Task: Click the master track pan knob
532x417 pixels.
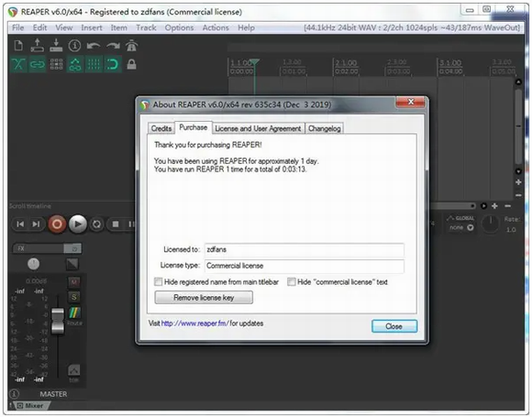Action: pyautogui.click(x=33, y=264)
